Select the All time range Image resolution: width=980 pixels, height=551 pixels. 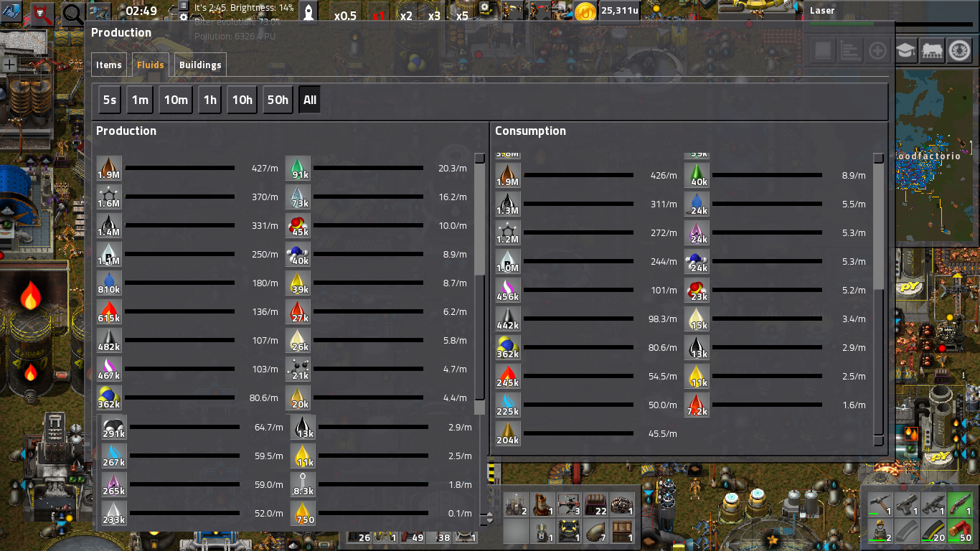309,100
